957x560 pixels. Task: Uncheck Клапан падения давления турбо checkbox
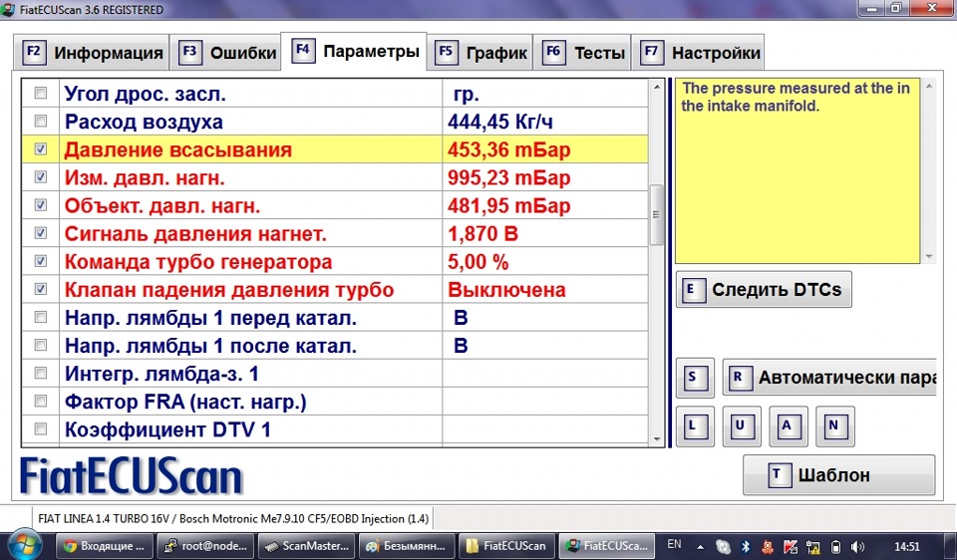pyautogui.click(x=40, y=289)
